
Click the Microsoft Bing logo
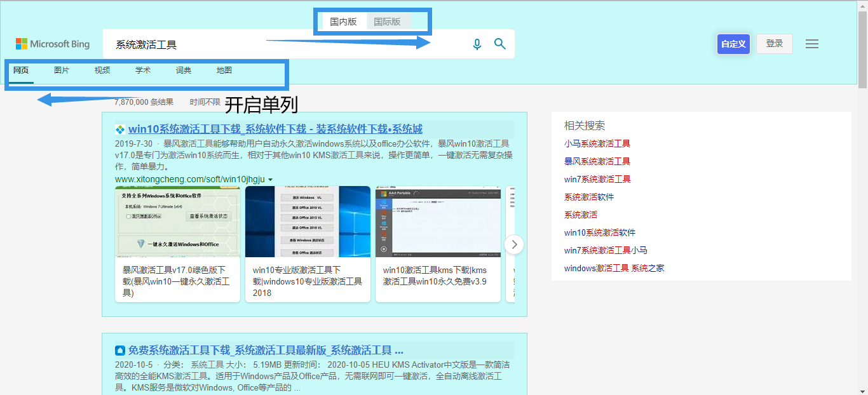click(53, 44)
